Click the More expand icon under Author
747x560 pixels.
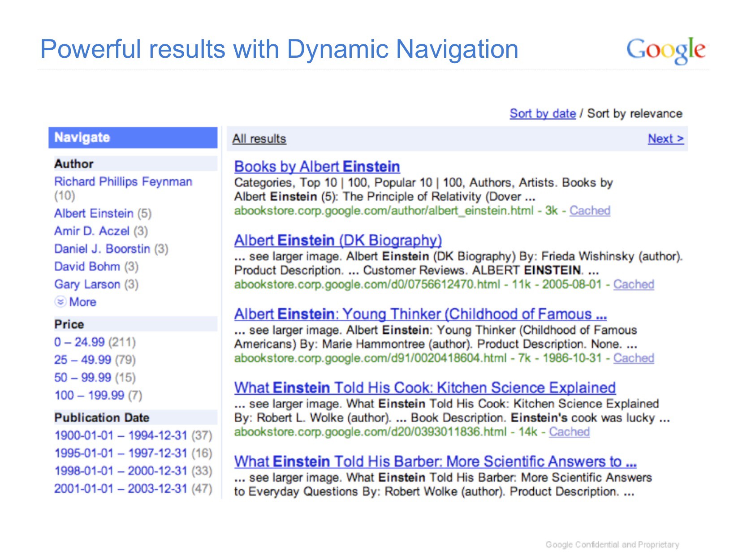click(60, 302)
